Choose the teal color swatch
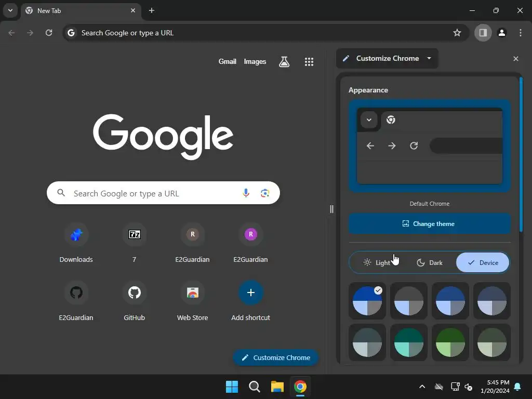 coord(409,342)
